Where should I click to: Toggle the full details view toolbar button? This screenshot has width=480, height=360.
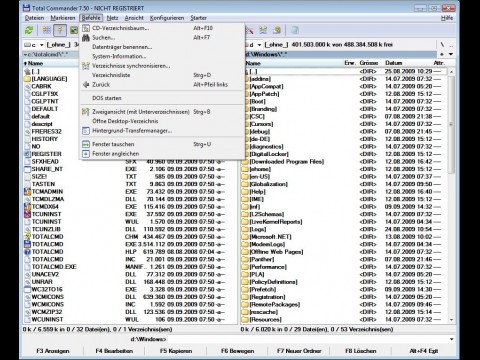tap(60, 30)
